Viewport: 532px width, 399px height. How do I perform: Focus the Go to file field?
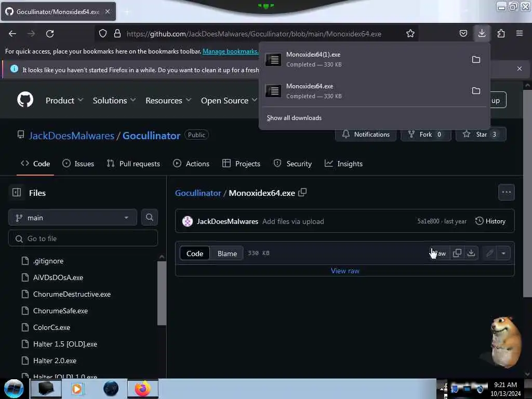83,238
